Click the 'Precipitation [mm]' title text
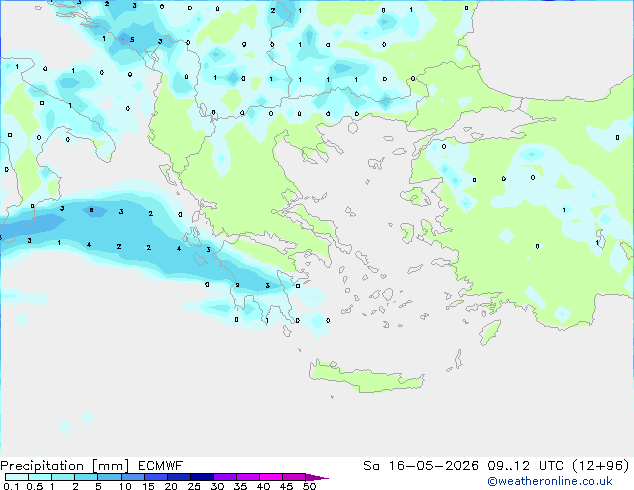Viewport: 634px width, 490px height. coord(64,466)
